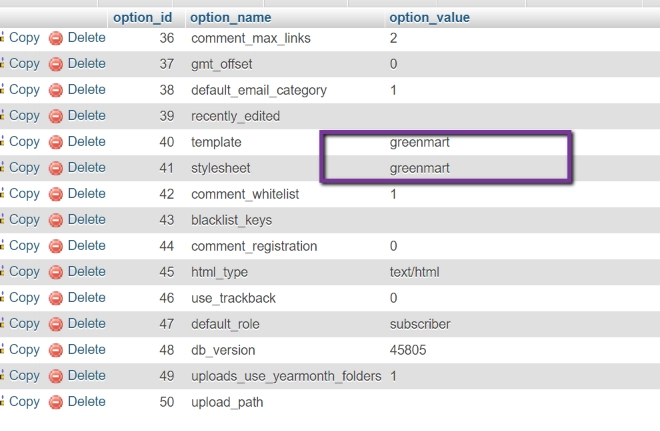The width and height of the screenshot is (660, 431).
Task: Click red delete icon for html_type row
Action: pyautogui.click(x=56, y=272)
